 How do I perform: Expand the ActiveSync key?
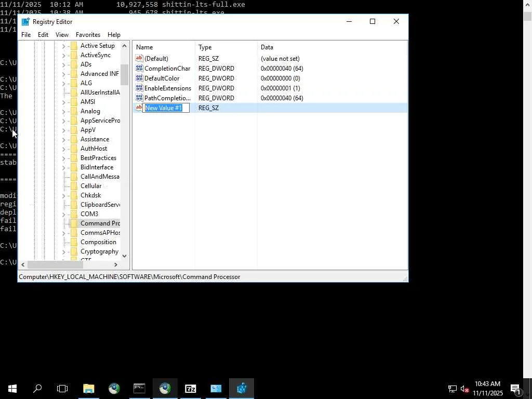coord(64,55)
